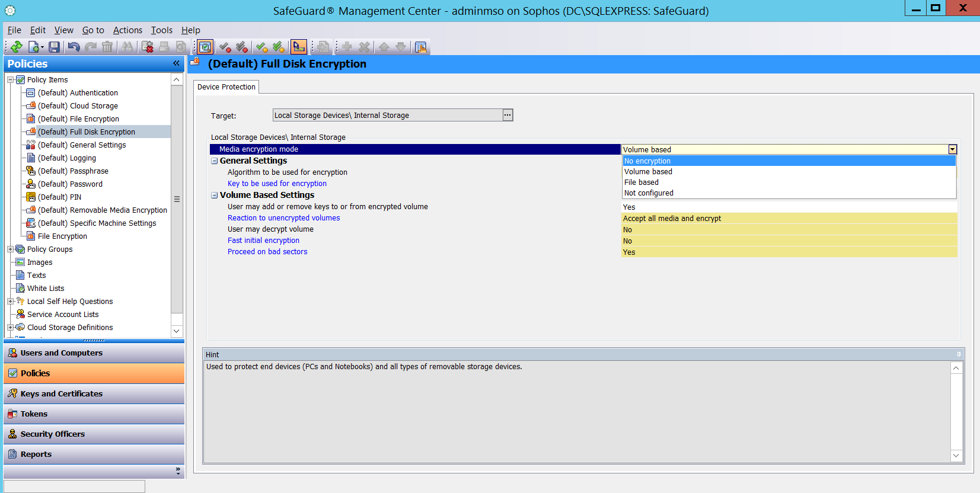Select (Default) Removable Media Encryption policy

tap(103, 210)
